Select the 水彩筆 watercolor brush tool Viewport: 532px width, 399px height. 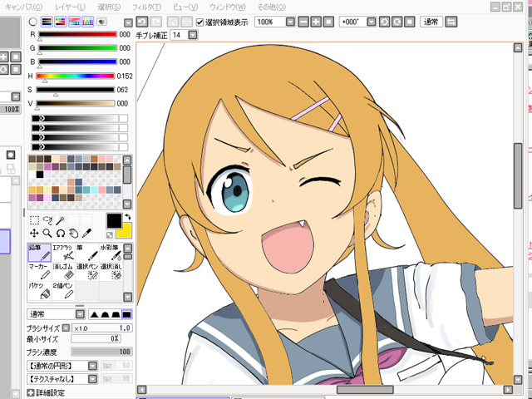pos(110,253)
